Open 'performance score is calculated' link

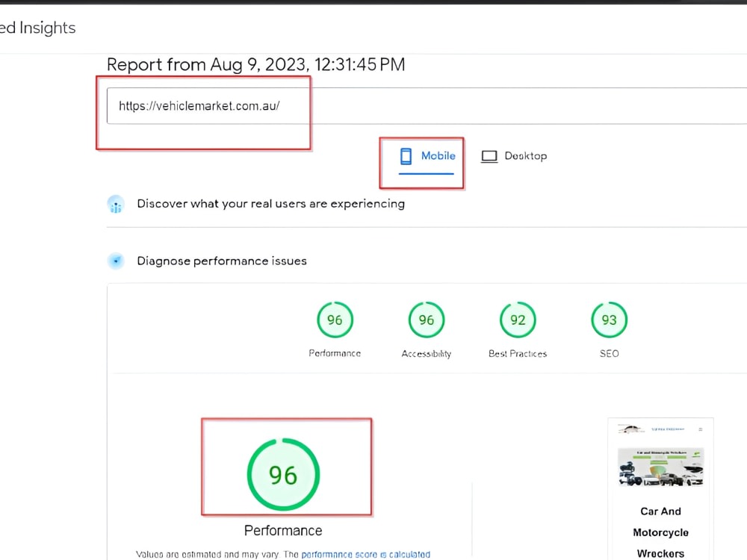(365, 554)
